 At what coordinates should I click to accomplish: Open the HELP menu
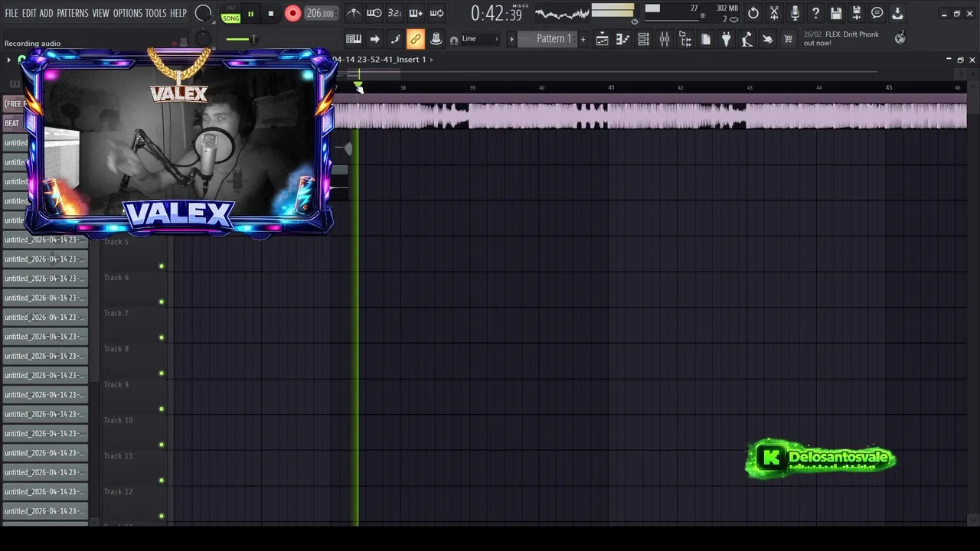coord(178,14)
